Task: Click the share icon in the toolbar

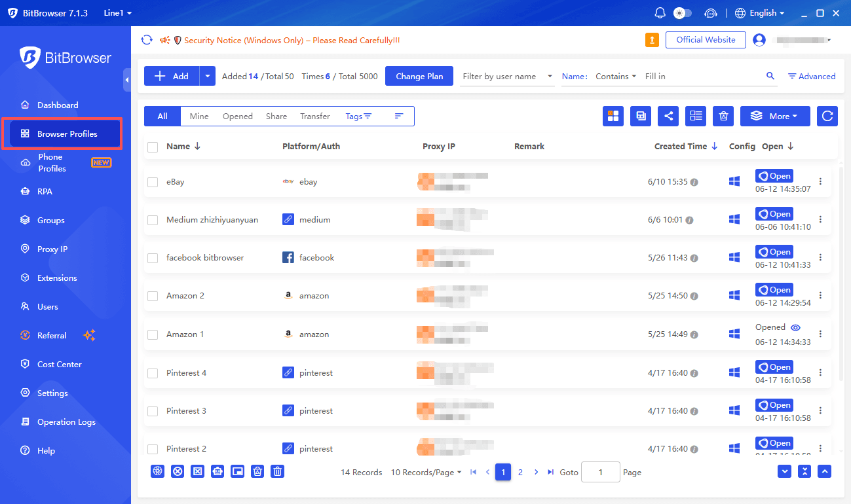Action: (x=668, y=116)
